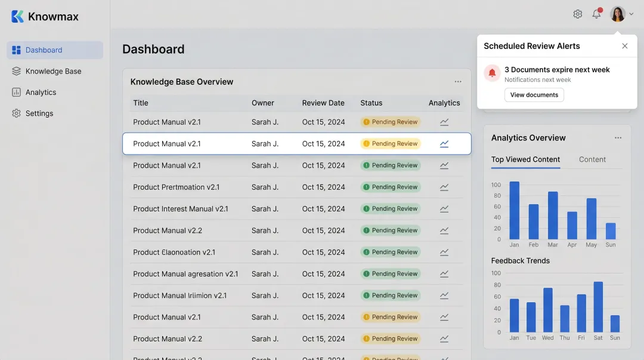Open analytics icon for Product Manual agresation v2.1
644x360 pixels.
click(444, 274)
